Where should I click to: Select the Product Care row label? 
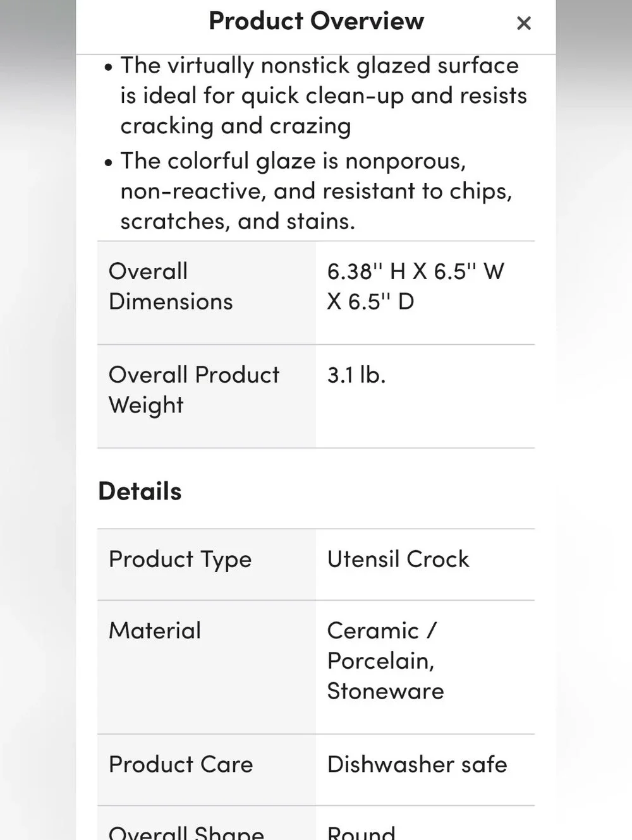point(181,764)
